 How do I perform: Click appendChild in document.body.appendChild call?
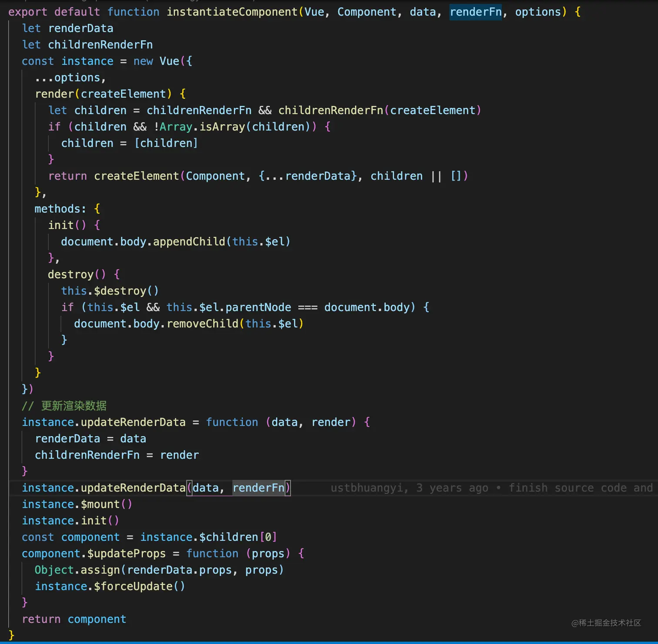coord(189,242)
